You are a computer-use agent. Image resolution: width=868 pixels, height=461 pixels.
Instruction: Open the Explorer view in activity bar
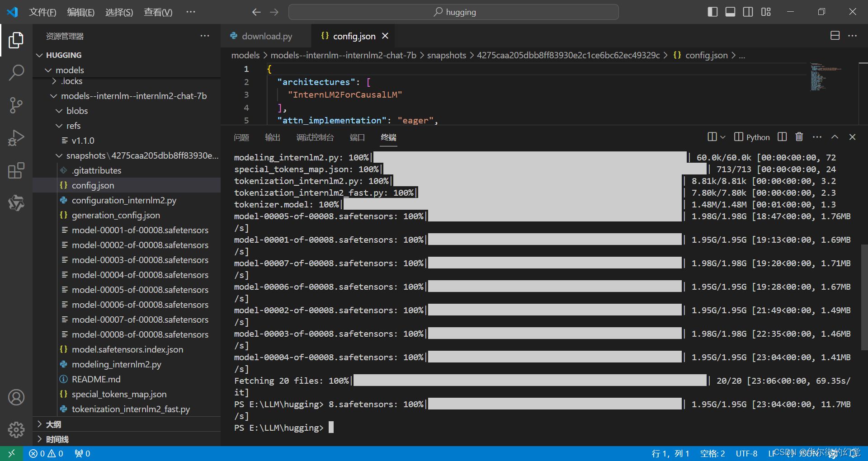click(16, 40)
